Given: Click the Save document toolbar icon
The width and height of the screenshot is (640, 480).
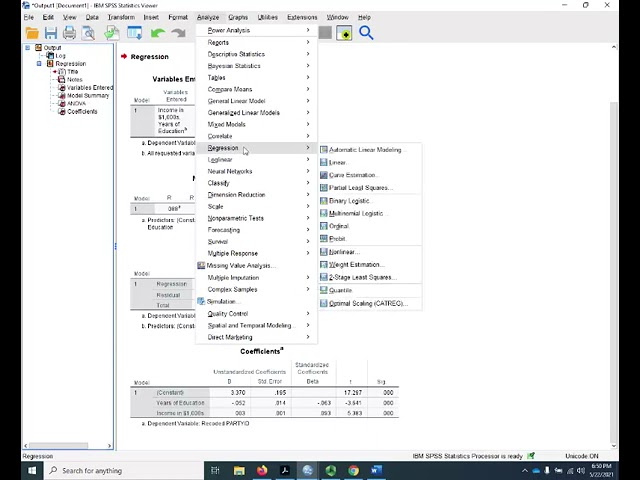Looking at the screenshot, I should [x=51, y=33].
